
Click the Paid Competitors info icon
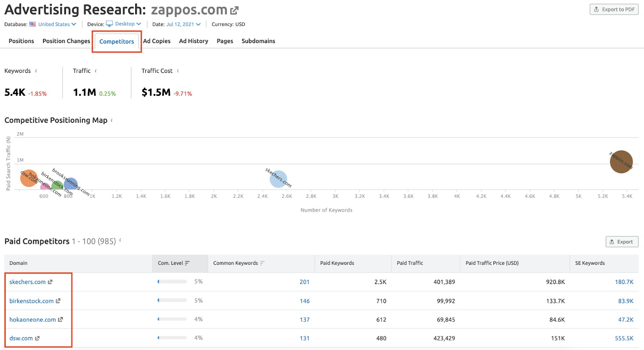coord(120,240)
